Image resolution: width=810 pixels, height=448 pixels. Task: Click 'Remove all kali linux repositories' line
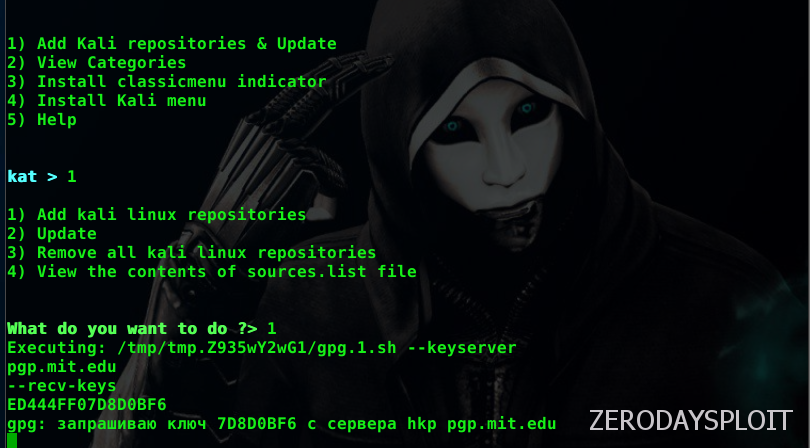click(192, 253)
